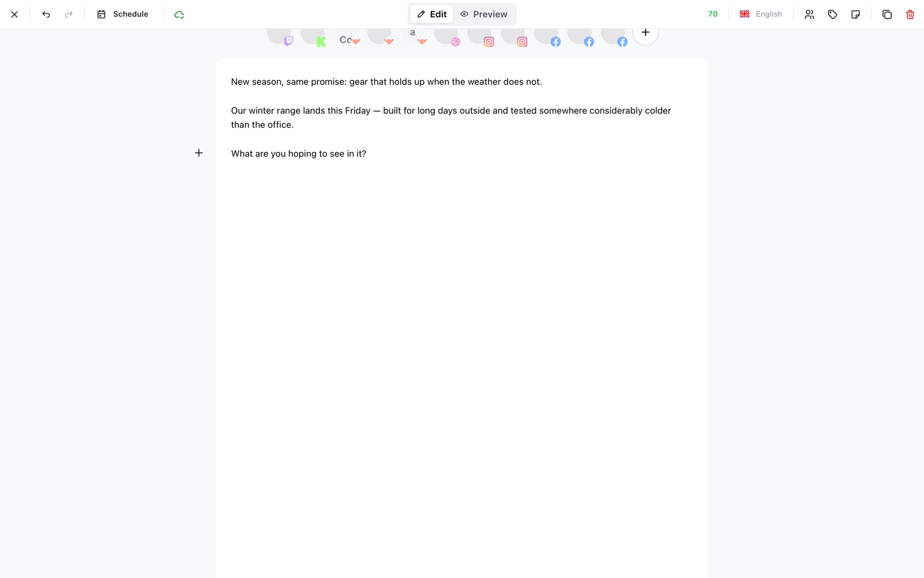
Task: Check the cloud save status icon
Action: pos(179,14)
